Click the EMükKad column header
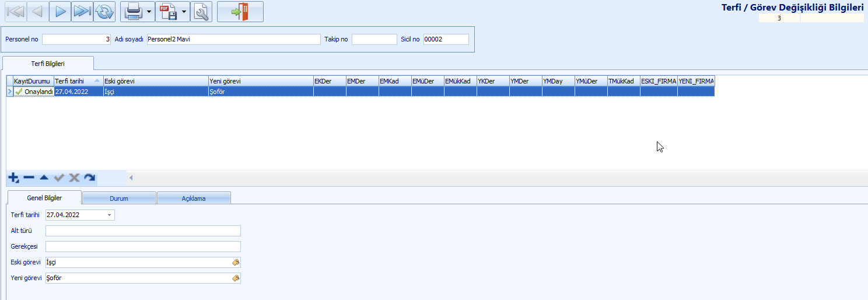Screen dimensions: 868x300 click(460, 81)
